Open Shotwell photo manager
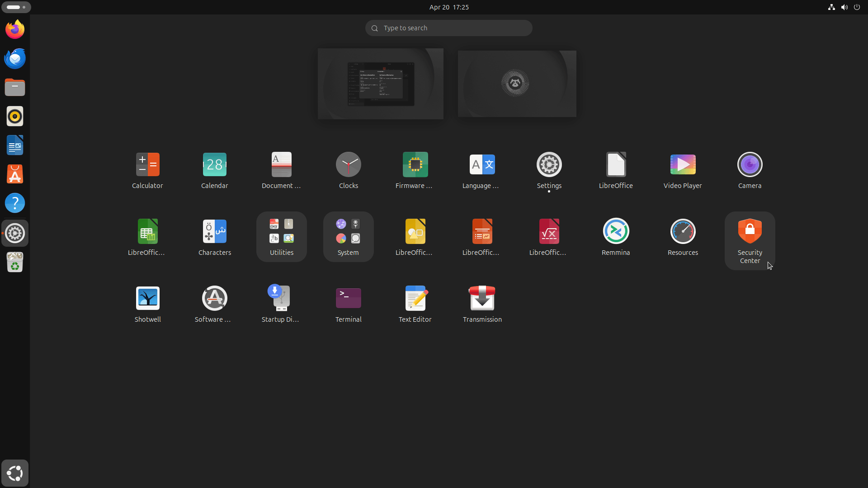 [x=147, y=298]
